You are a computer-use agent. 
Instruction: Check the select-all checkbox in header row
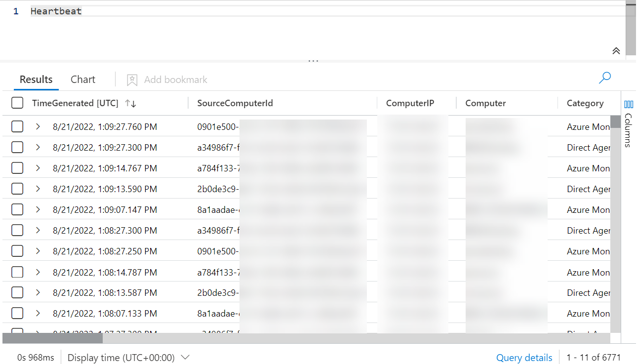click(x=17, y=103)
